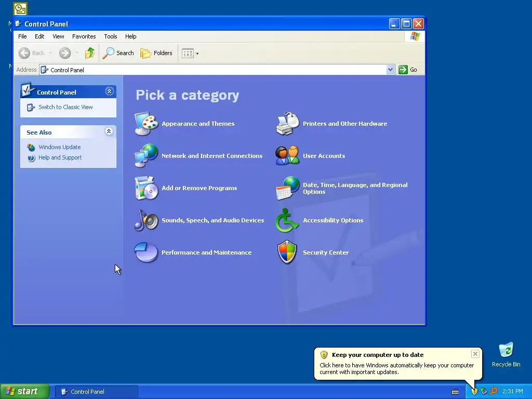Click the Start button
This screenshot has height=399, width=532.
tap(24, 391)
